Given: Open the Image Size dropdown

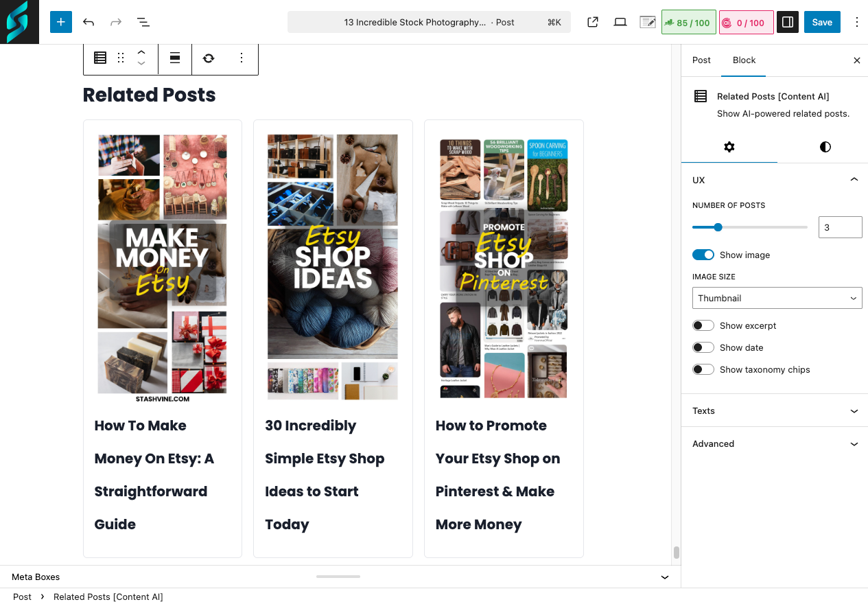Looking at the screenshot, I should (777, 297).
